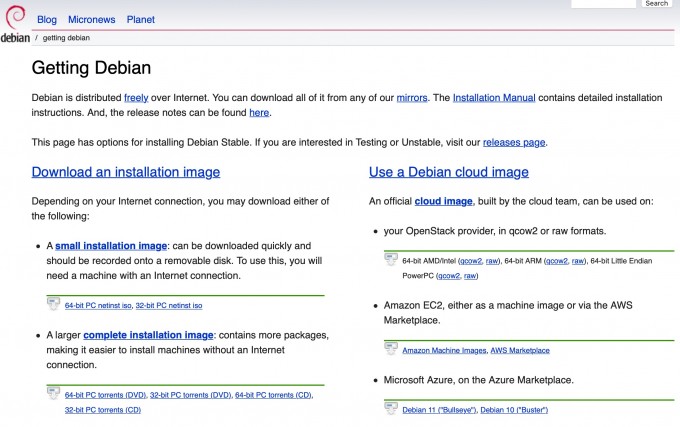Open the Planet menu item

coord(141,19)
